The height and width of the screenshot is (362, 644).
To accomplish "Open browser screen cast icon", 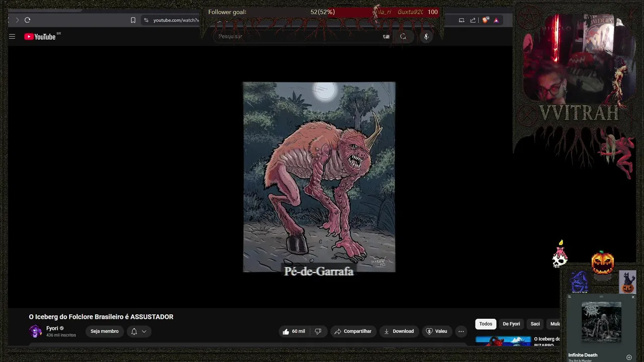I will click(x=461, y=20).
